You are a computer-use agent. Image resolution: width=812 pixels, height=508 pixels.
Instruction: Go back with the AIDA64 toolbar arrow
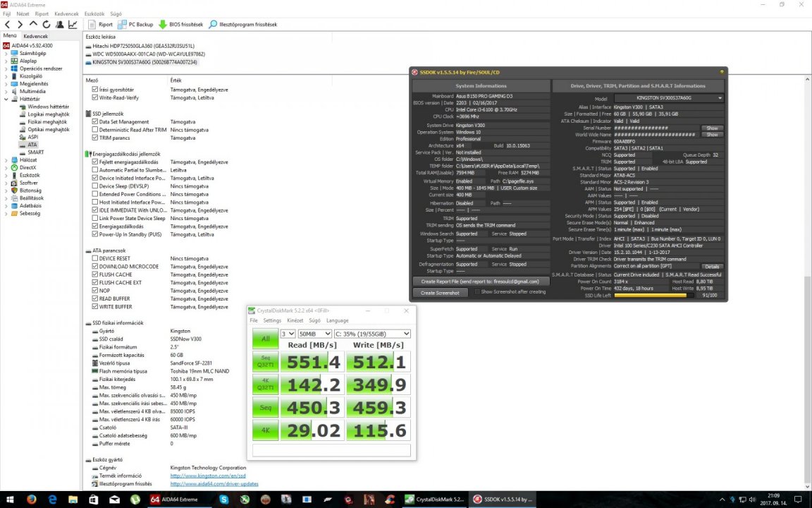pos(7,25)
